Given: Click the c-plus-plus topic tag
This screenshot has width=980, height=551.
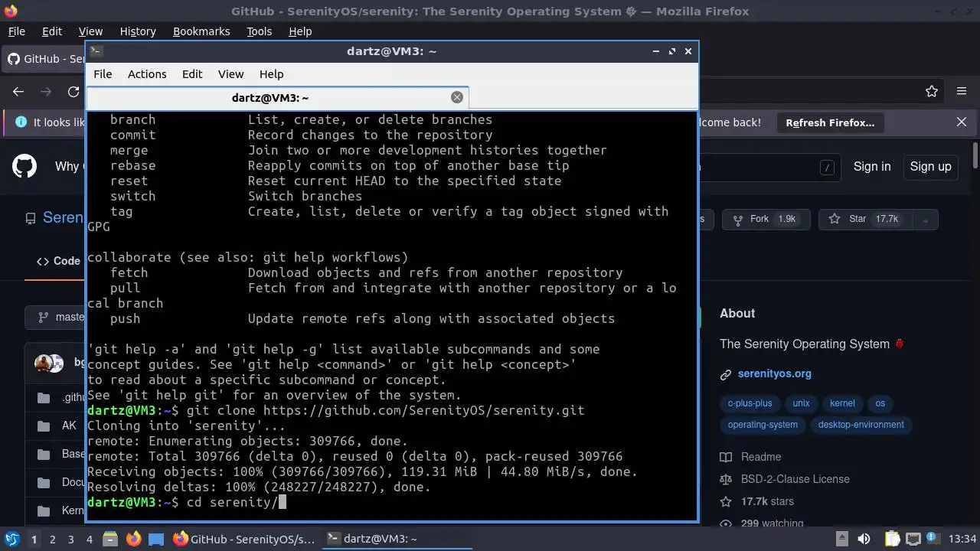Looking at the screenshot, I should 750,403.
